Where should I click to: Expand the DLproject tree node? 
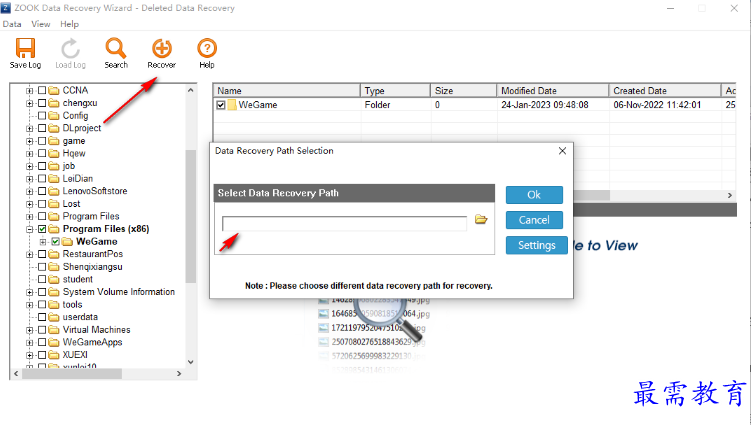(x=29, y=128)
